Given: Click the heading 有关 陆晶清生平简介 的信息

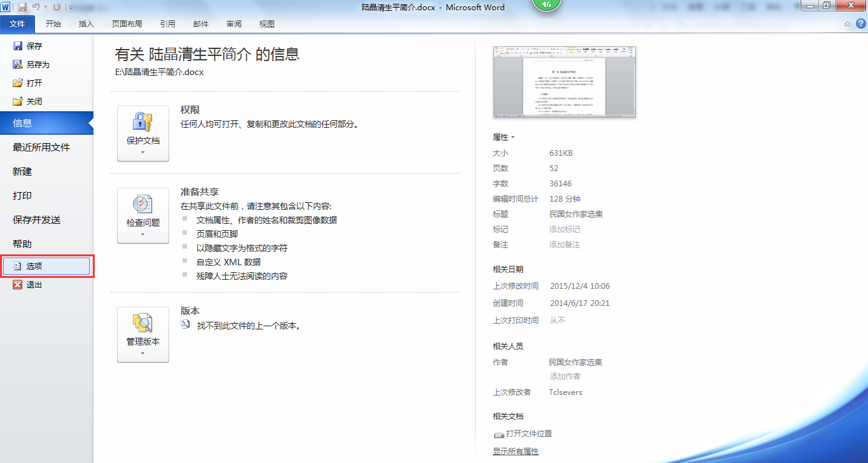Looking at the screenshot, I should [x=207, y=54].
